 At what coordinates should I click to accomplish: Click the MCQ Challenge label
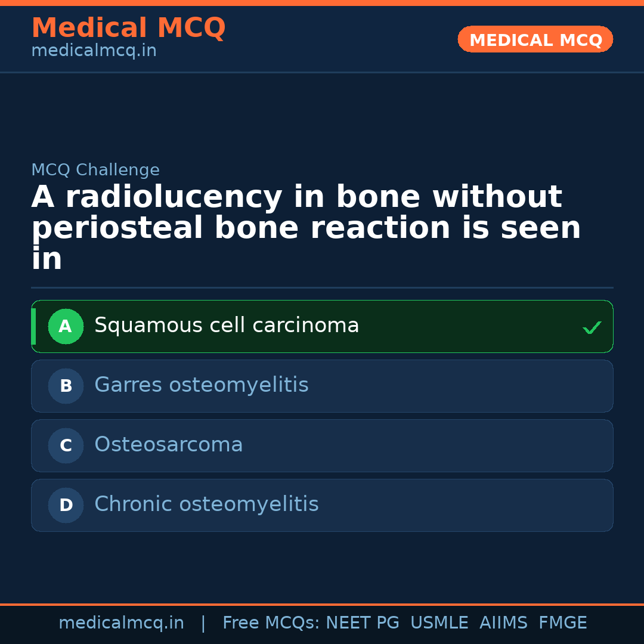(95, 170)
